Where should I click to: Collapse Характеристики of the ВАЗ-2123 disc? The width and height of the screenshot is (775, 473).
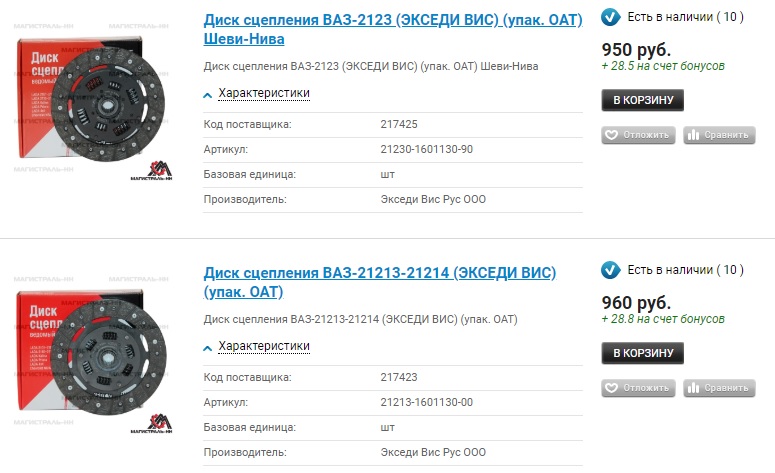pyautogui.click(x=264, y=93)
